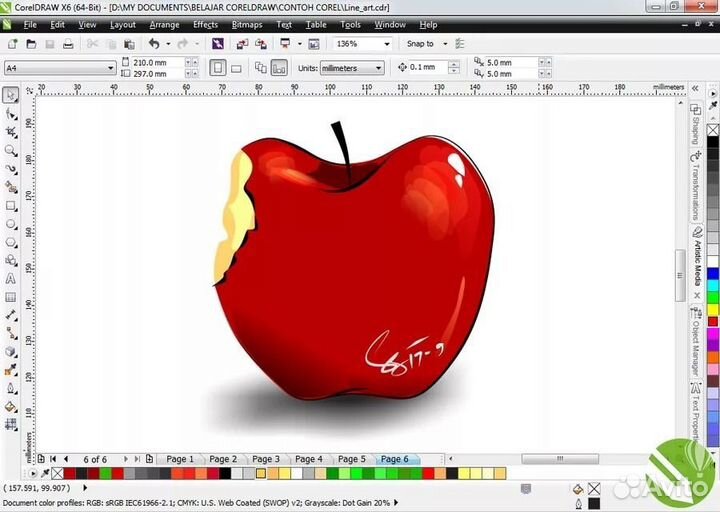Toggle current page layout button
This screenshot has width=720, height=512.
279,68
